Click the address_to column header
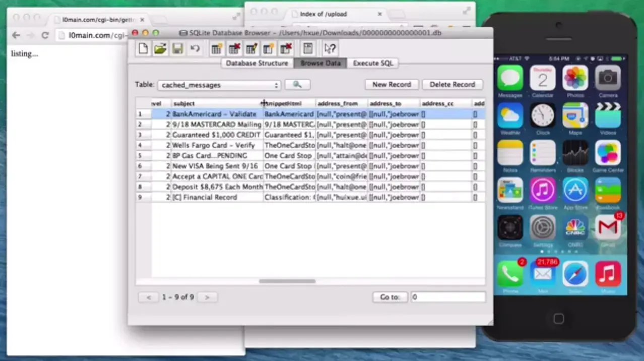This screenshot has height=361, width=644. coord(394,103)
